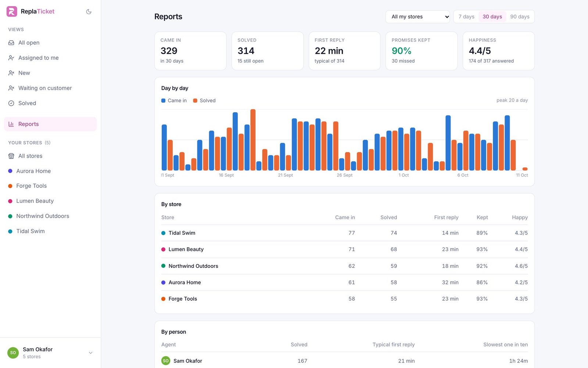Viewport: 588px width, 368px height.
Task: Open the Reports page in sidebar
Action: coord(50,124)
